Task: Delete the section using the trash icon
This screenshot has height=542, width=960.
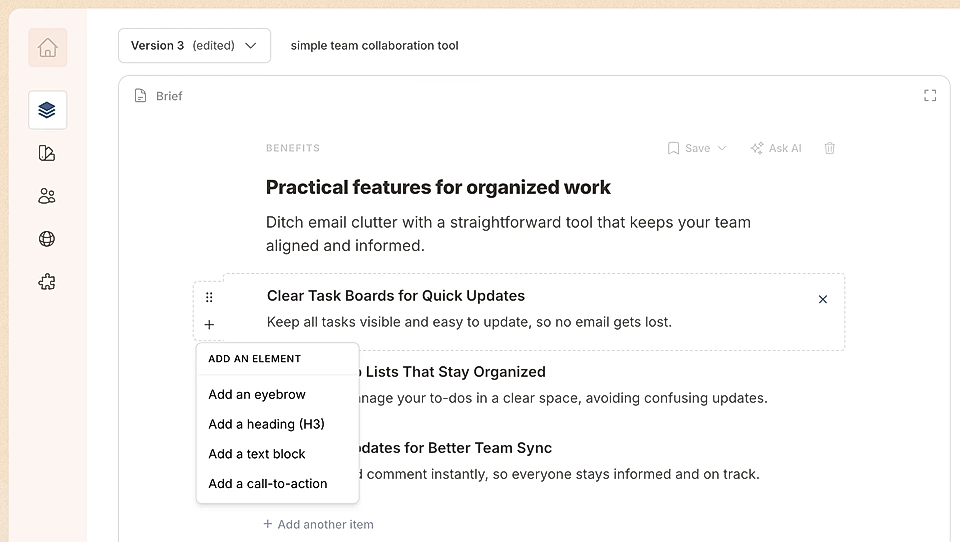Action: tap(830, 148)
